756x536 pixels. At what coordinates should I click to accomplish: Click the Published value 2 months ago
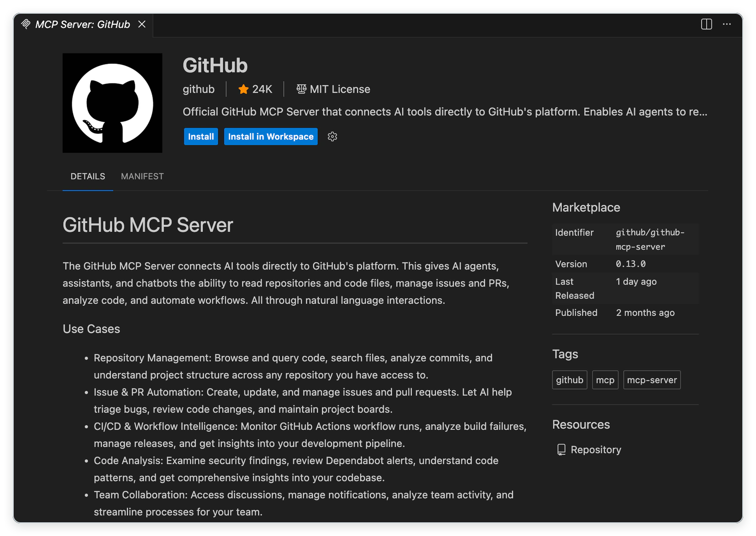[x=645, y=313]
